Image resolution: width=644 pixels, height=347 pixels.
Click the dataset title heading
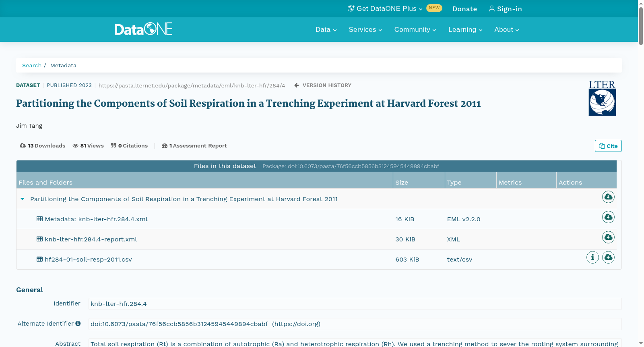point(248,103)
